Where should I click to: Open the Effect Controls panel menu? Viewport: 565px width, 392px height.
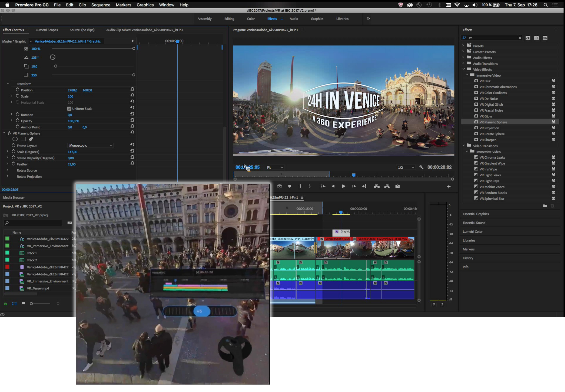click(x=28, y=30)
